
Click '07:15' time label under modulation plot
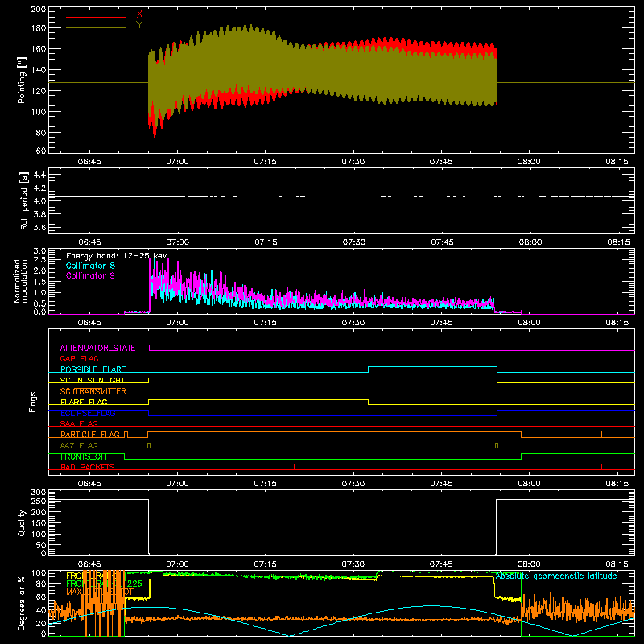(x=266, y=323)
